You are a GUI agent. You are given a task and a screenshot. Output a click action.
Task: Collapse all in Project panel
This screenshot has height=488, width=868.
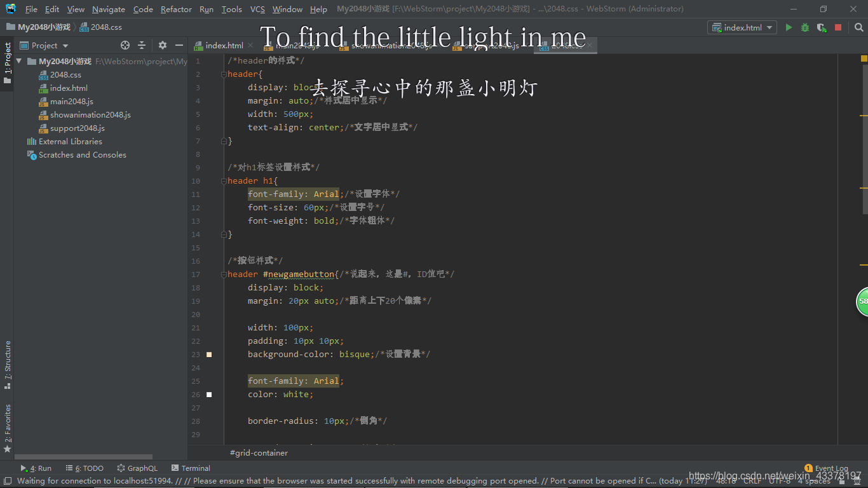(142, 45)
